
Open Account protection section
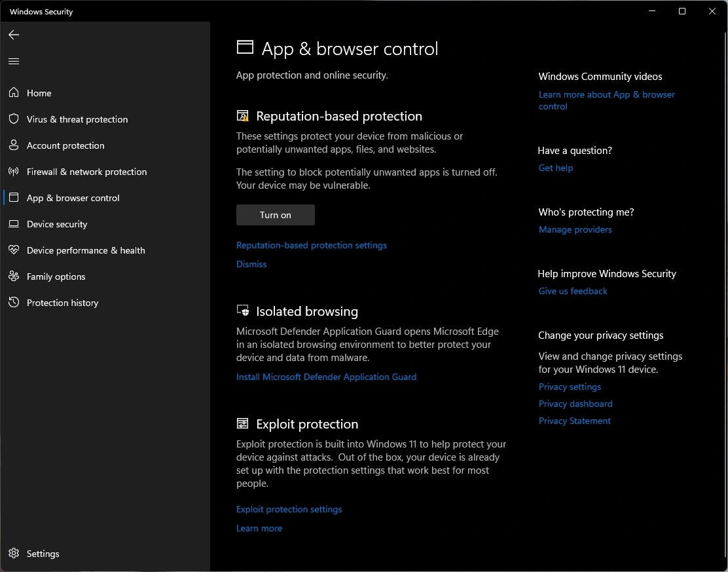105,145
